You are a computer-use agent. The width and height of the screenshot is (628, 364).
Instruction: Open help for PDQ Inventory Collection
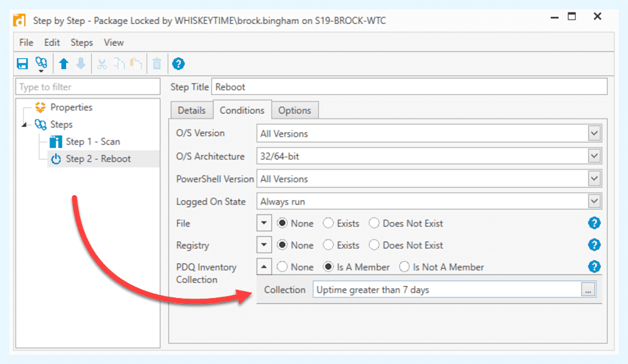pos(594,266)
